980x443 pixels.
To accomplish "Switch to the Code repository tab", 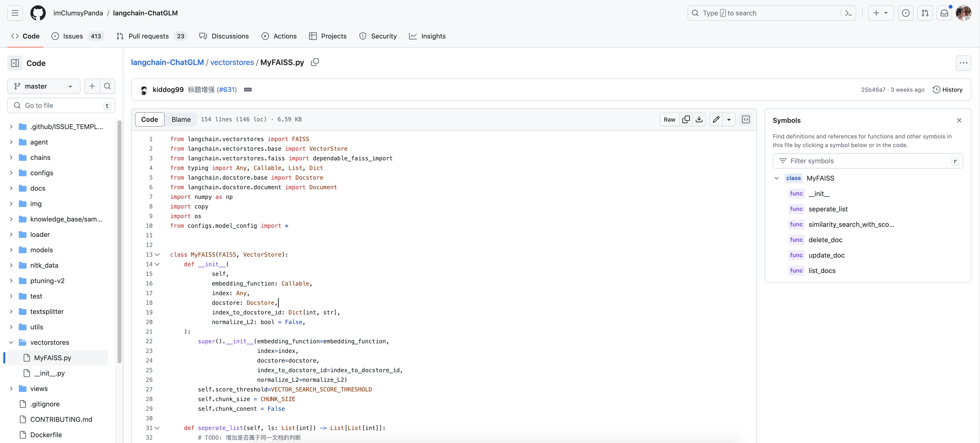I will point(25,36).
